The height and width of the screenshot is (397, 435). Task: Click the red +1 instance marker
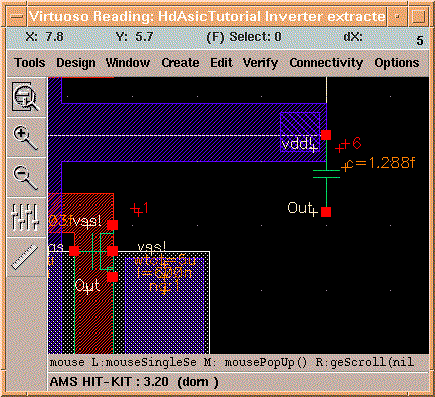tap(139, 209)
